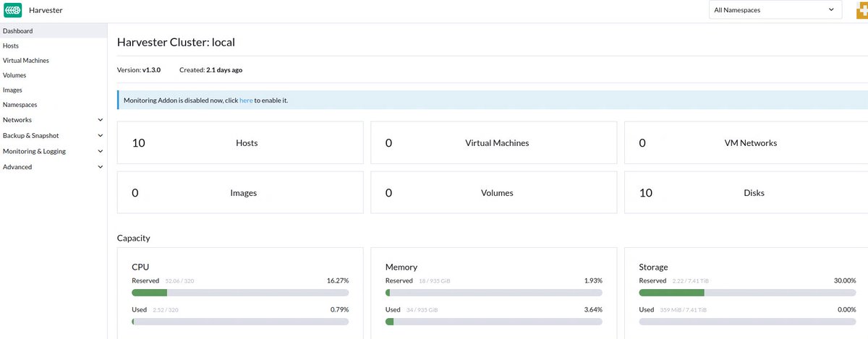
Task: Expand the Backup & Snapshot chevron
Action: pos(101,135)
